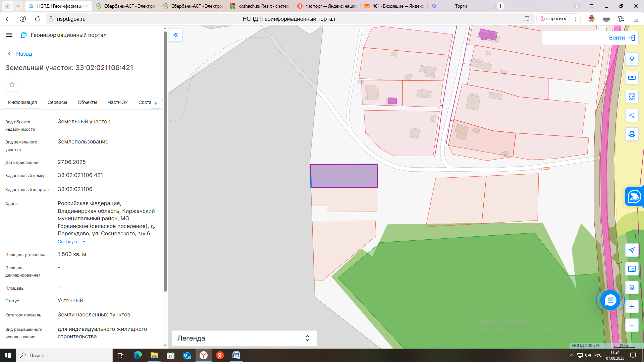Collapse the address with Свернуть

[x=68, y=242]
